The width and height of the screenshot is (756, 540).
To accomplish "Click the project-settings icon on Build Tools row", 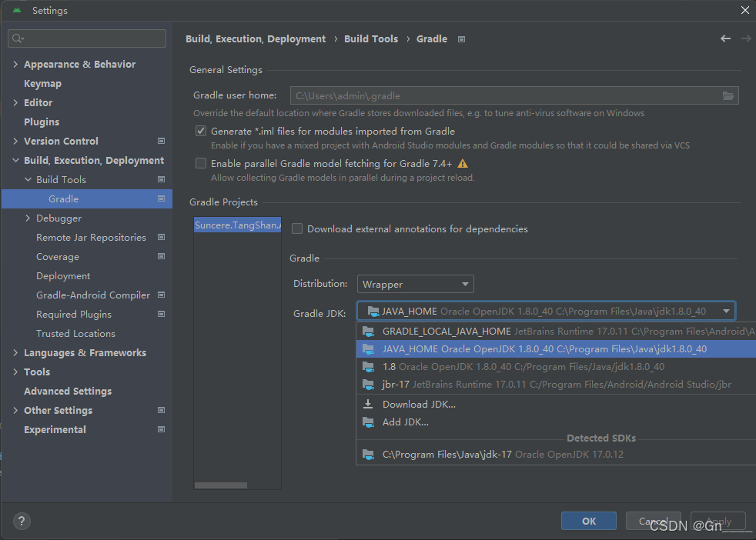I will pos(162,180).
